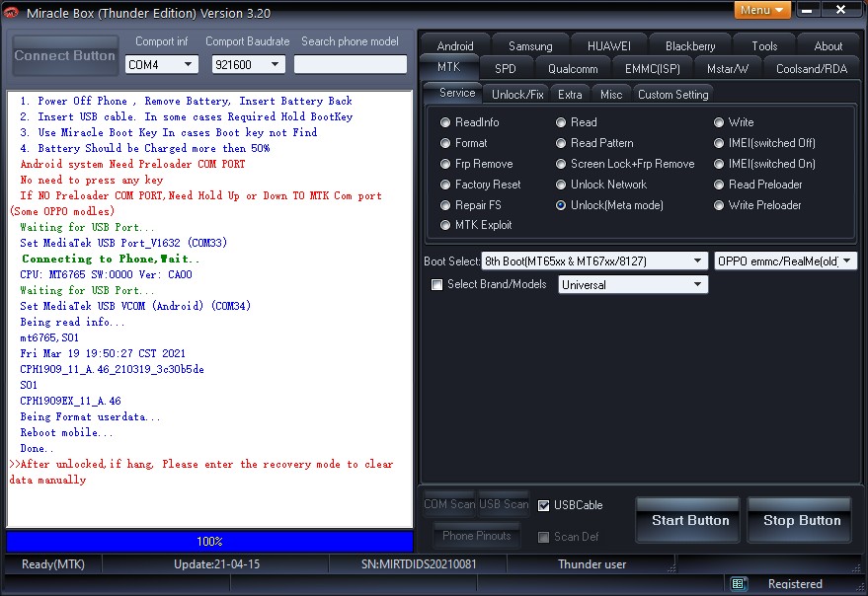Select the MTK Exploit radio option
This screenshot has height=596, width=868.
(x=476, y=225)
